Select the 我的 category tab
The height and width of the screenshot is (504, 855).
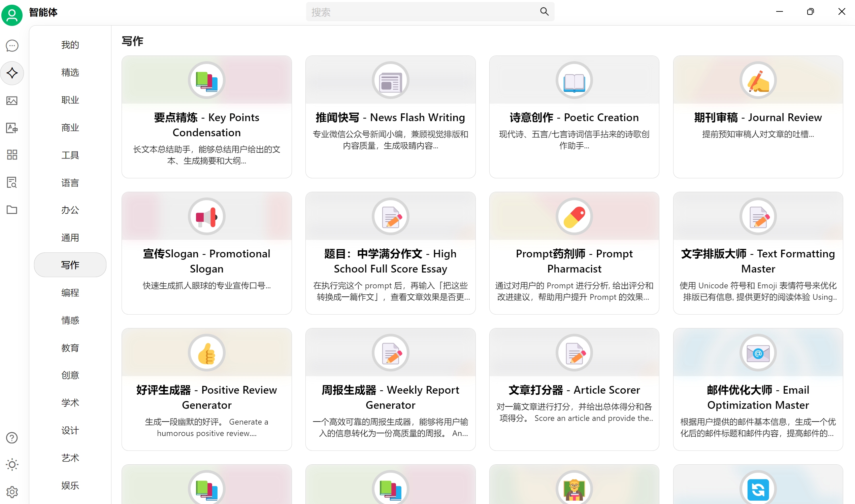point(70,45)
